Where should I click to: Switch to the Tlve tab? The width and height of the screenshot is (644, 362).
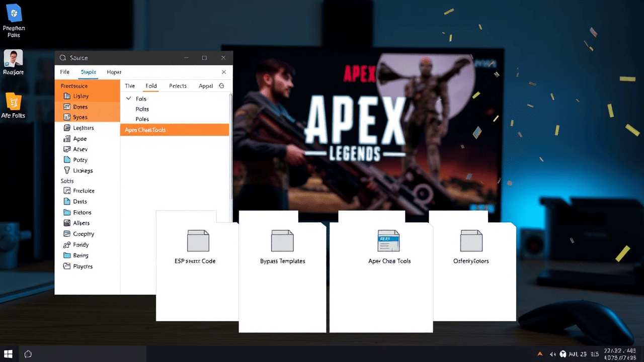130,86
